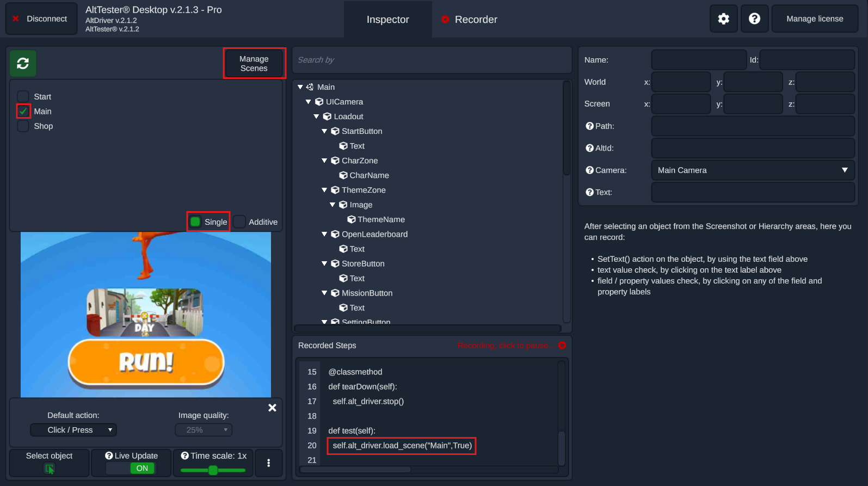This screenshot has height=486, width=868.
Task: Click the help icon next to Camera
Action: (x=589, y=170)
